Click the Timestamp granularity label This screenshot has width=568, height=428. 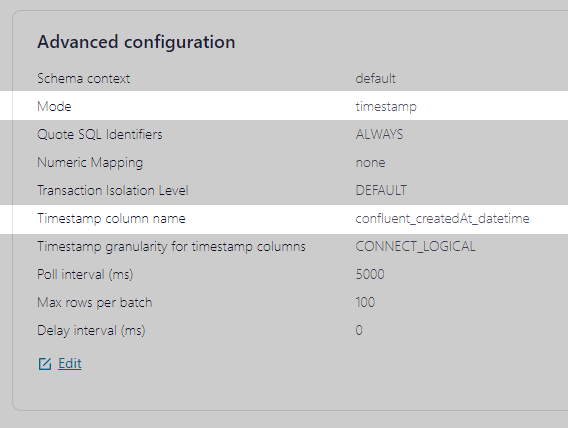[171, 247]
